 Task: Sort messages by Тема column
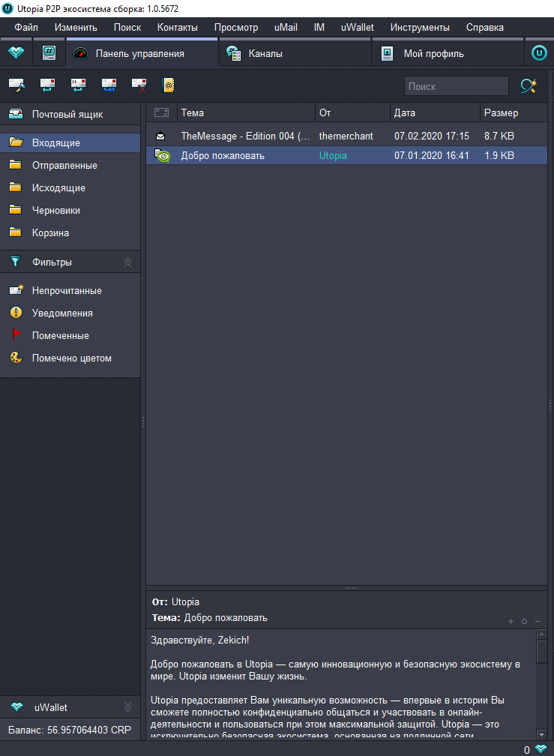[246, 112]
